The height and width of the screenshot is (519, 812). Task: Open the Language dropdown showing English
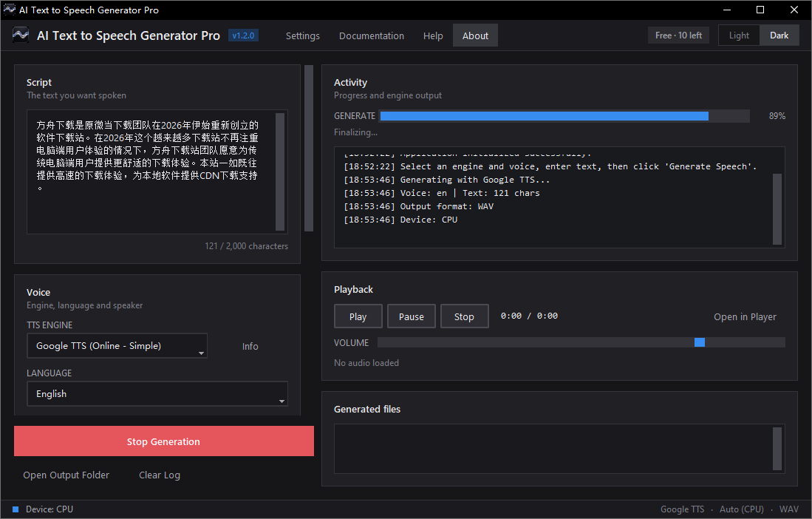[157, 393]
